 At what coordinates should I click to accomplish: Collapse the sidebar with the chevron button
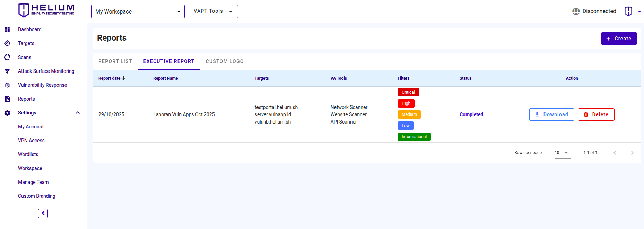43,213
